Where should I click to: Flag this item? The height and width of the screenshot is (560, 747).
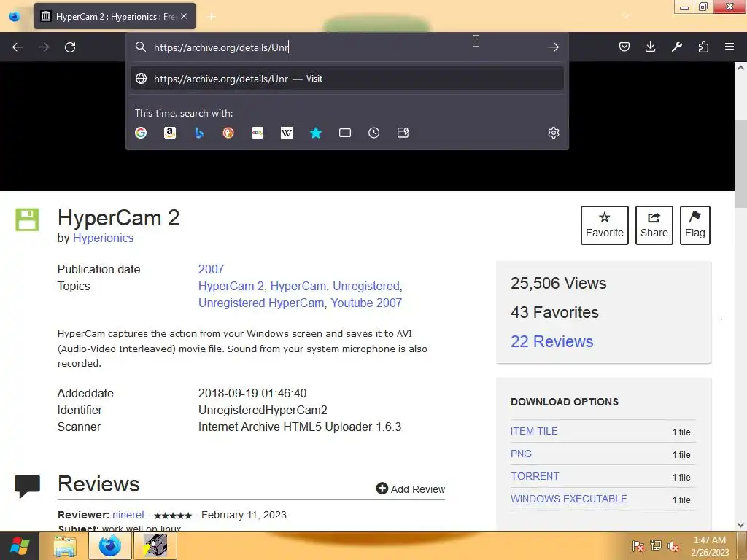pos(695,225)
